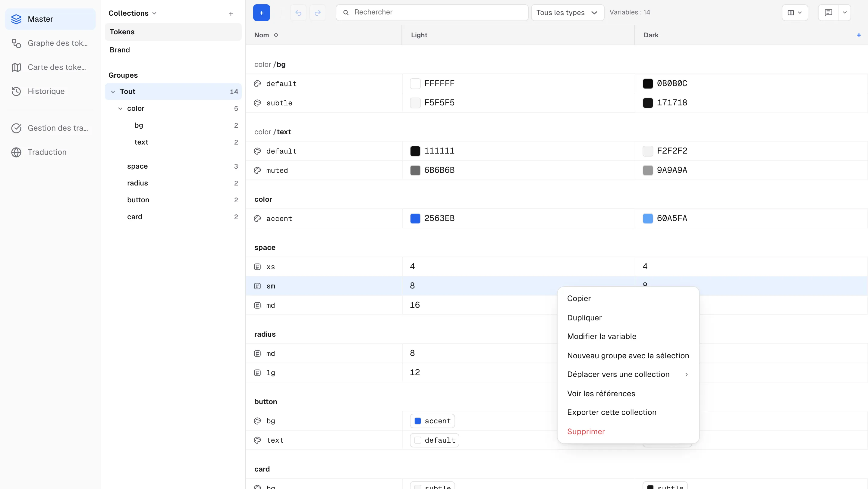868x489 pixels.
Task: Click color type icon of accent row
Action: (x=257, y=219)
